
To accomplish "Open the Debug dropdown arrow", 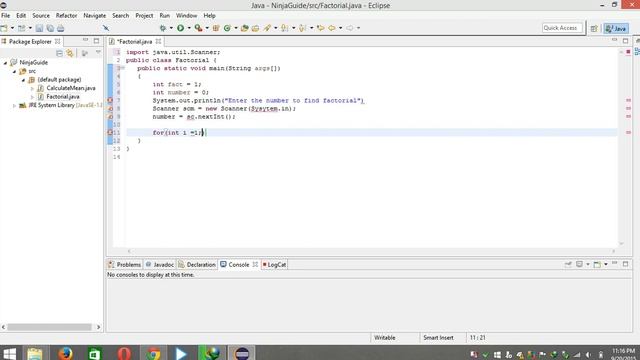I will 171,28.
